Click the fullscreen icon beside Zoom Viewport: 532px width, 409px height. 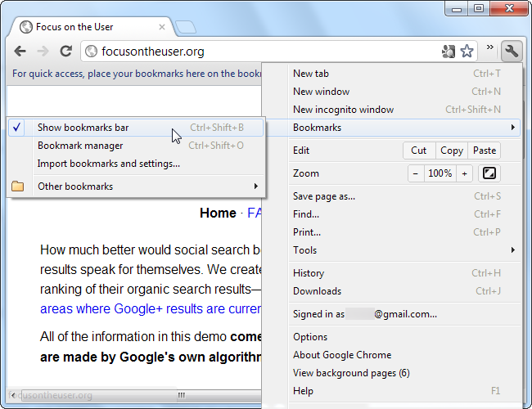pyautogui.click(x=489, y=173)
